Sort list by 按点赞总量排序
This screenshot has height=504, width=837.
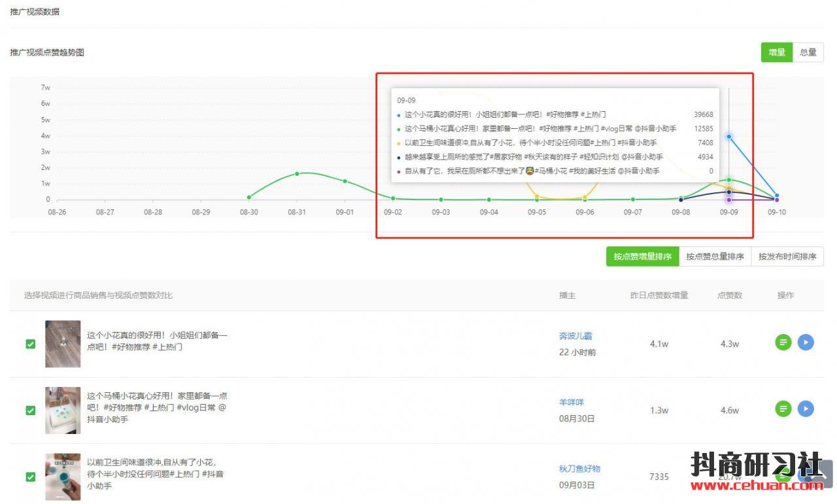715,257
